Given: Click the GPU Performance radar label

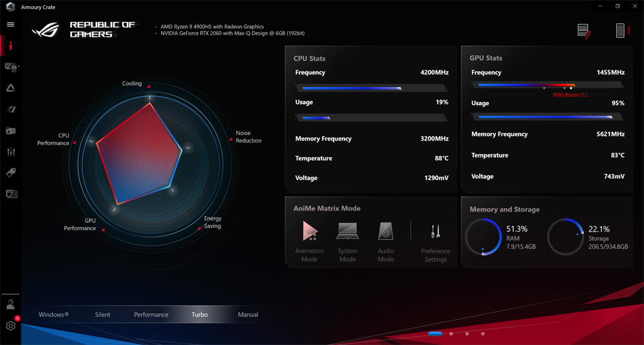Looking at the screenshot, I should (80, 224).
